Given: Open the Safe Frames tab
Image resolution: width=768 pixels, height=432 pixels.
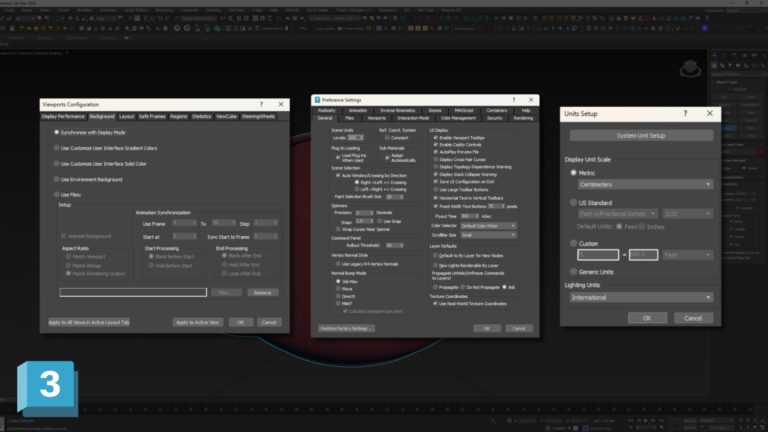Looking at the screenshot, I should pos(152,117).
